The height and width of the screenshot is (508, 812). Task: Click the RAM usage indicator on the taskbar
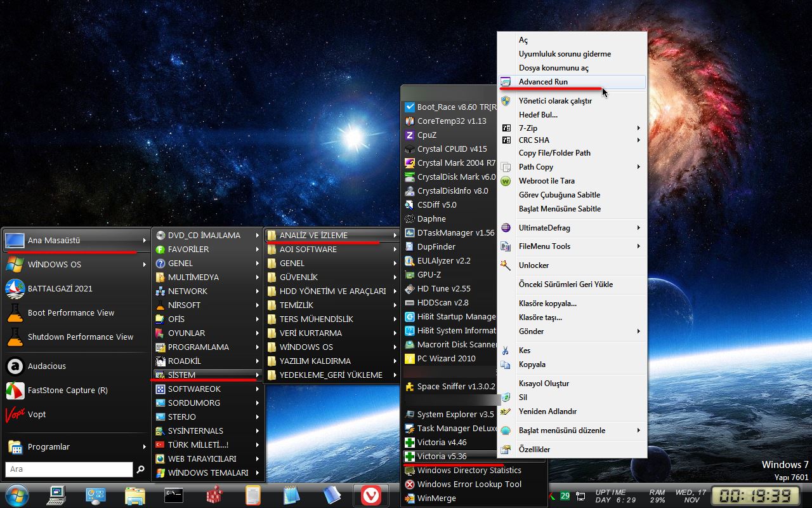(657, 496)
